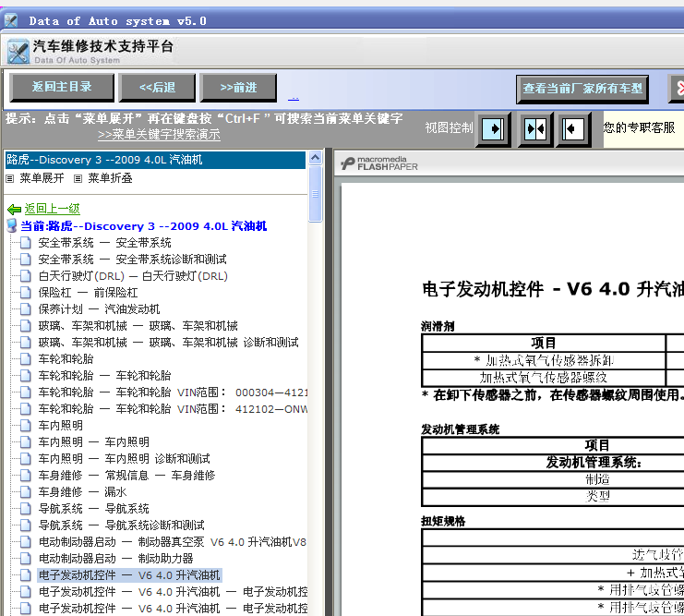
Task: Open the standalone 车轮和轮胎 entry
Action: pos(66,359)
